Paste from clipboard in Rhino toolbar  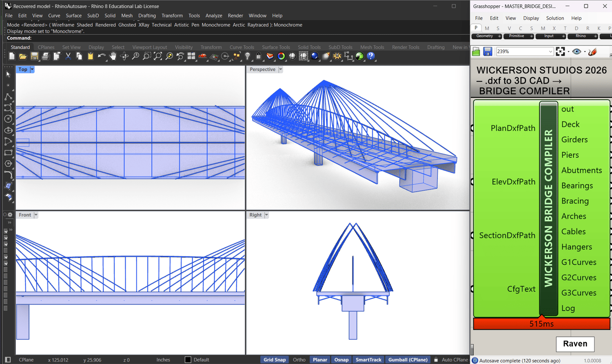(91, 56)
